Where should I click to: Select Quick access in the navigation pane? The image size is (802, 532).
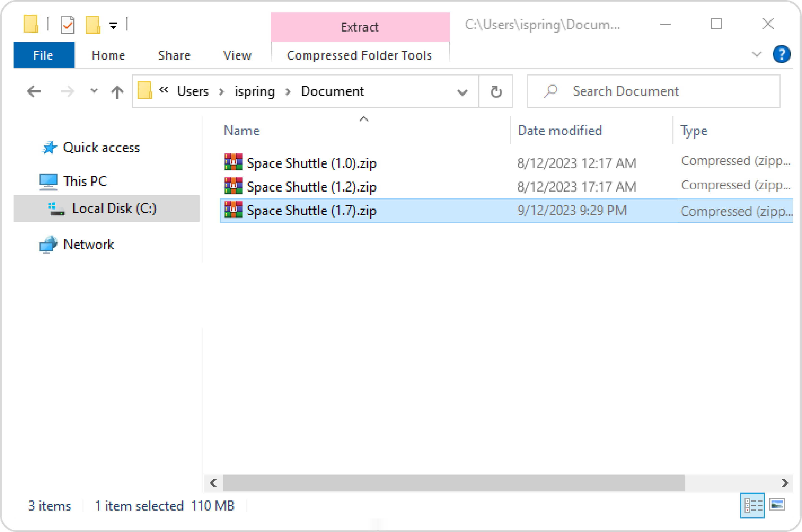tap(101, 148)
